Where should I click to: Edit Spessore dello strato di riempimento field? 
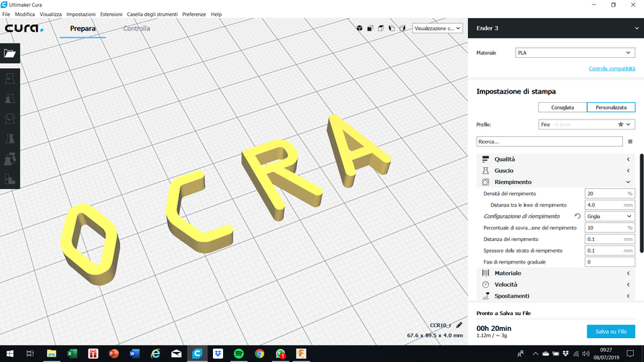coord(609,251)
